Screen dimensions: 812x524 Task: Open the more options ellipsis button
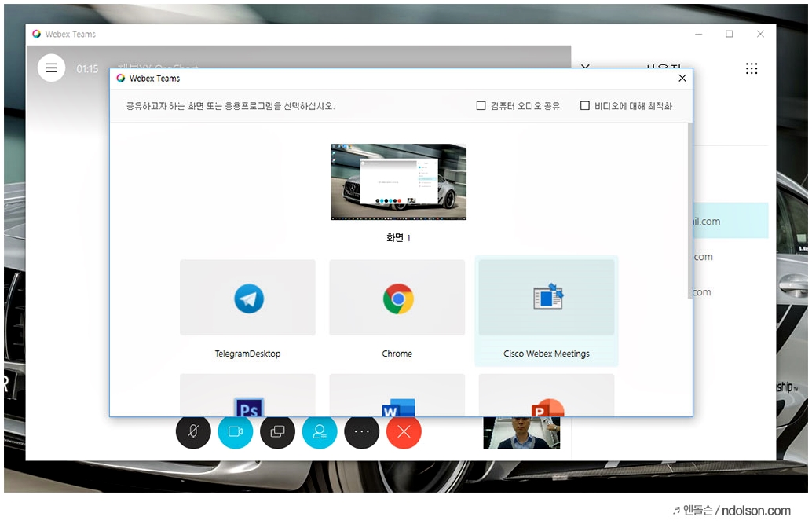click(x=361, y=431)
